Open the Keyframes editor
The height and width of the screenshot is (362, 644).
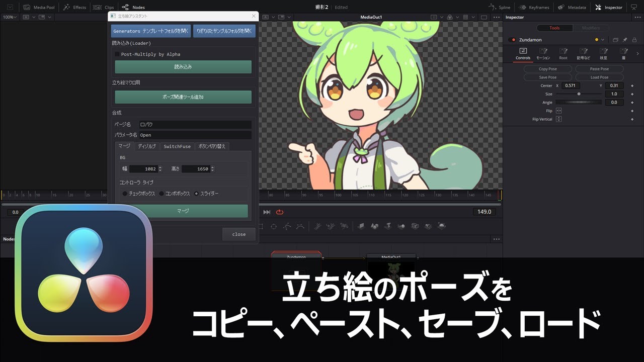pyautogui.click(x=534, y=8)
